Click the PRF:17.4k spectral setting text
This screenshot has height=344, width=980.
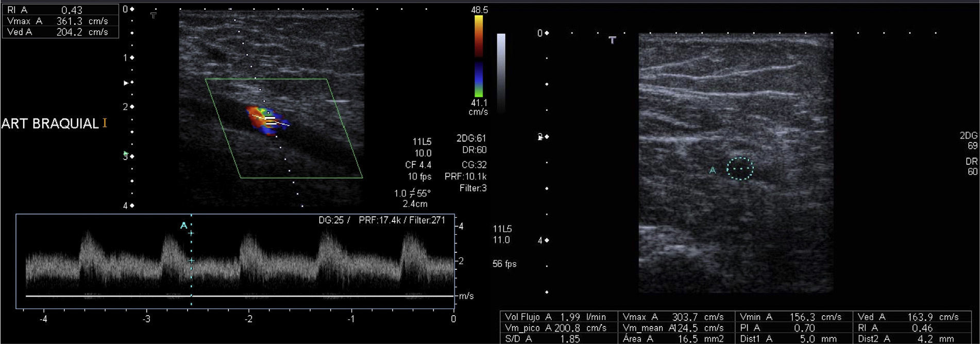[378, 220]
